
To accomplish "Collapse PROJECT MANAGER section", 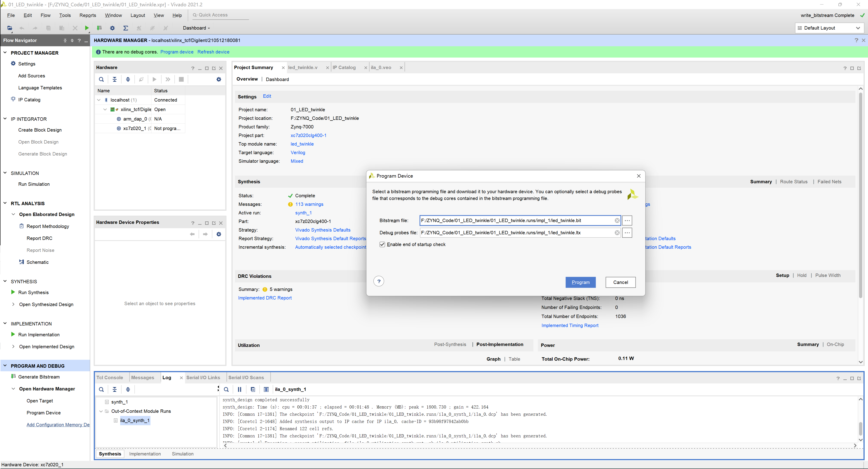I will 5,53.
